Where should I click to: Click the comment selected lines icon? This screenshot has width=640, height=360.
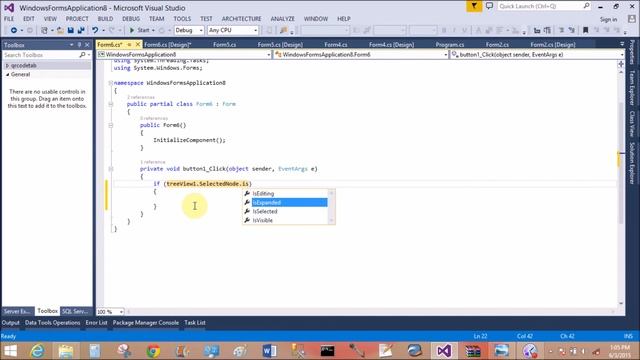point(562,30)
